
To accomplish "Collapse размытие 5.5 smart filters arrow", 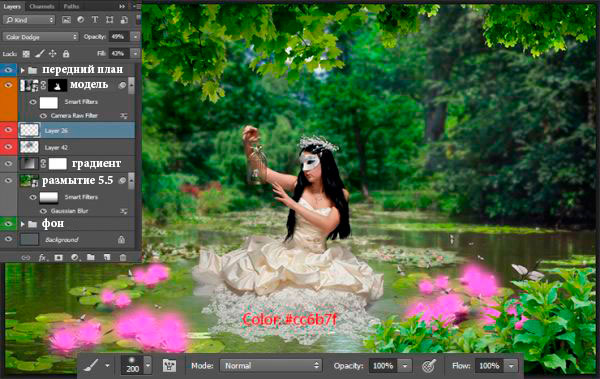I will click(x=131, y=181).
